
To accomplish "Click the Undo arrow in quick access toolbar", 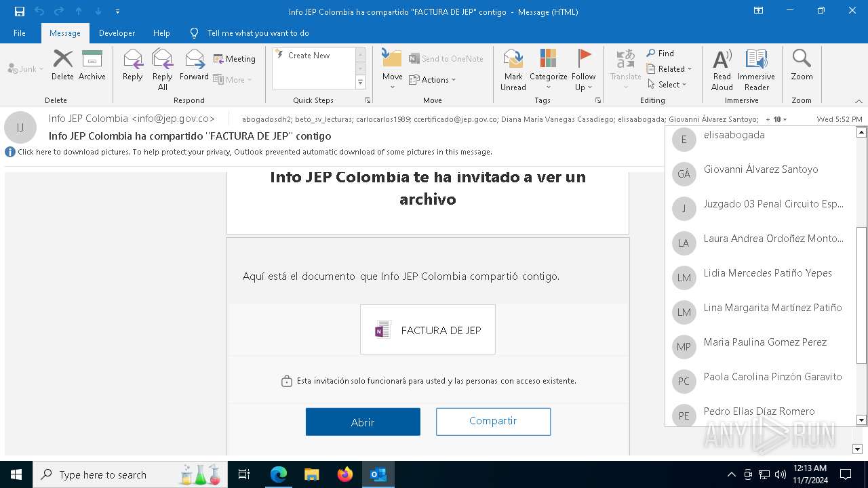I will pyautogui.click(x=39, y=12).
